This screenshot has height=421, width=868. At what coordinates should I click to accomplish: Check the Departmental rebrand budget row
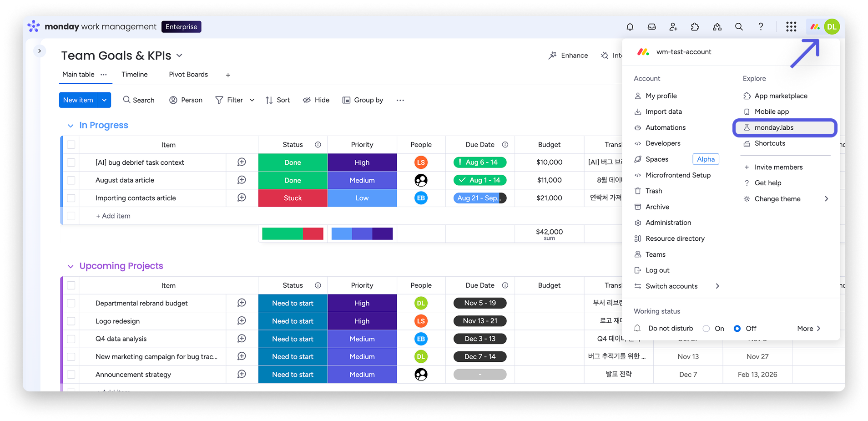pos(71,303)
